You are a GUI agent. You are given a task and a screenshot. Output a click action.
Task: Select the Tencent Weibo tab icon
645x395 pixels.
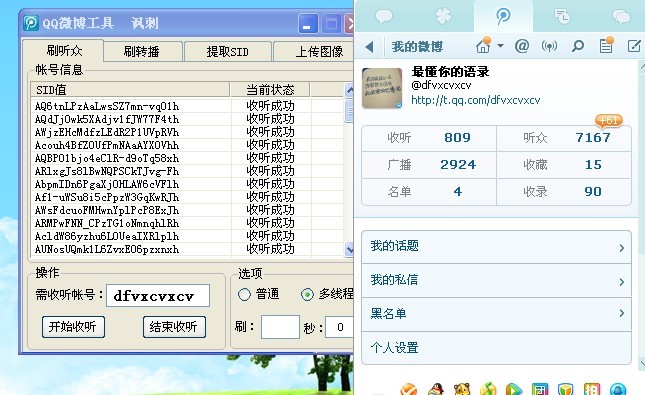[x=503, y=16]
